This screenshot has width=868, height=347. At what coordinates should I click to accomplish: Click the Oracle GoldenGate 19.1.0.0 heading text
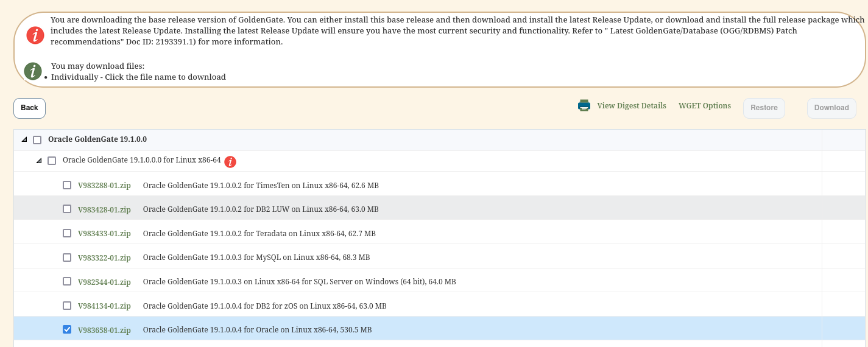pyautogui.click(x=97, y=139)
